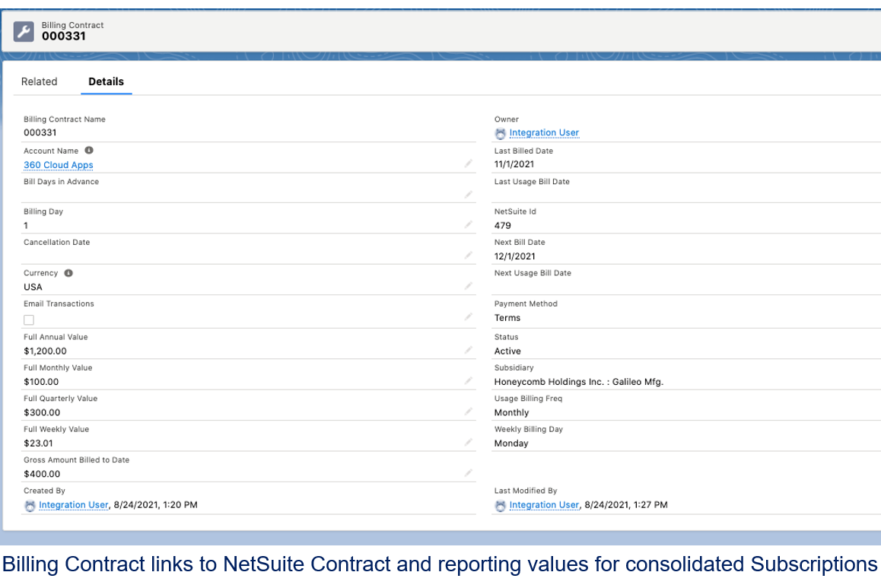Click the Billing Contract wrench icon
This screenshot has width=881, height=588.
pos(24,31)
